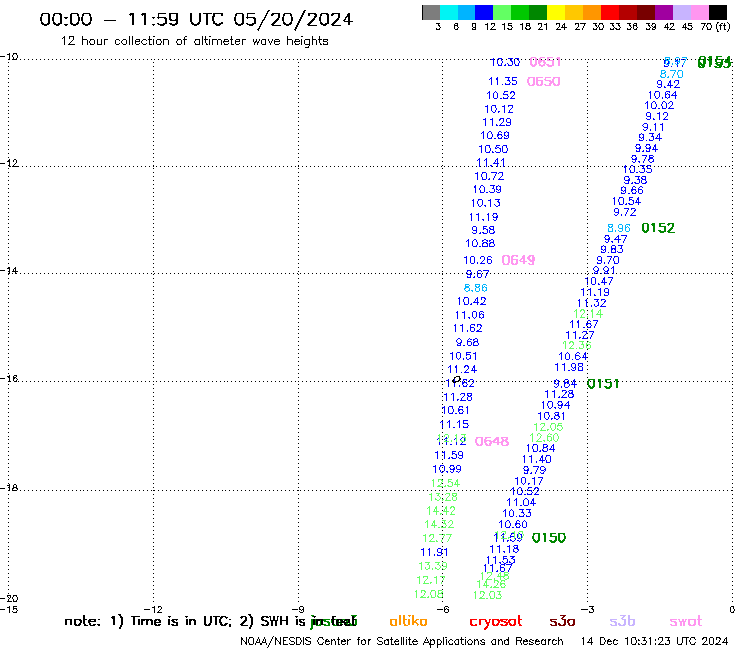
Task: Click the pink 0650 time marker
Action: pos(543,82)
